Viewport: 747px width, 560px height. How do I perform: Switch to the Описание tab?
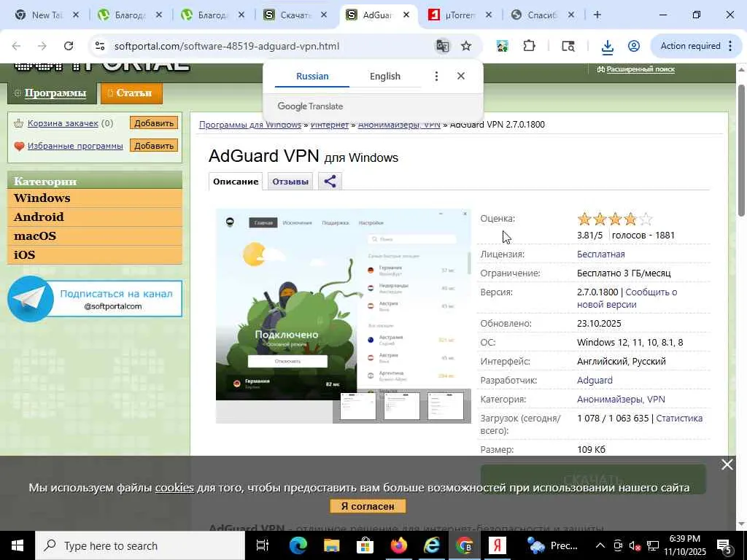(x=236, y=182)
